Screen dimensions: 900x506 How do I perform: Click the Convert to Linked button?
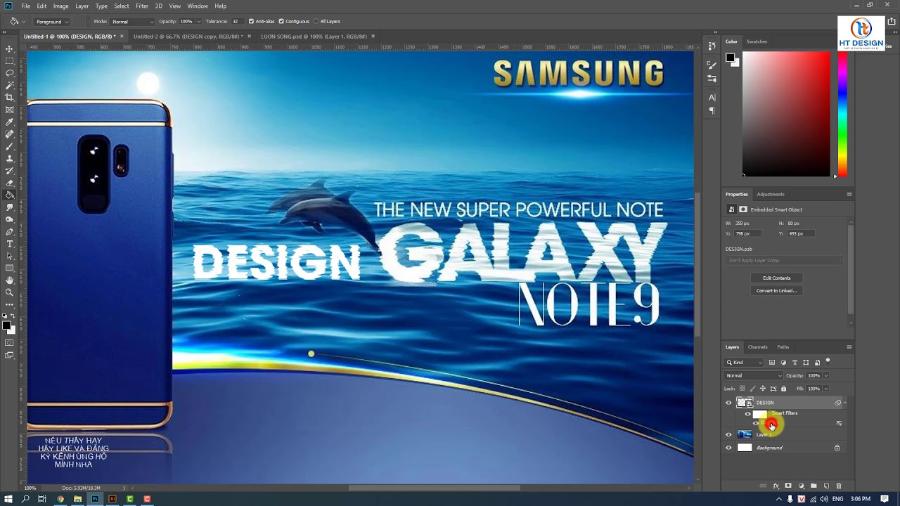click(x=776, y=291)
